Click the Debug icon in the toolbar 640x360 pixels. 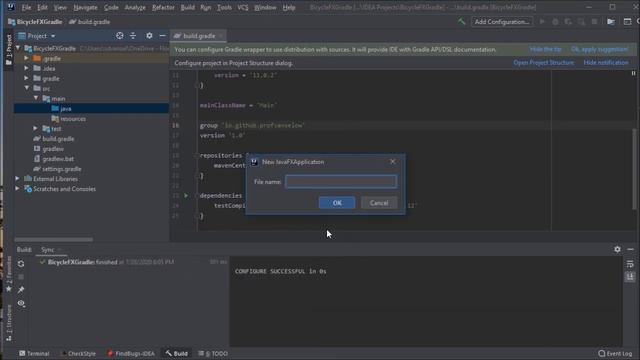[x=555, y=22]
